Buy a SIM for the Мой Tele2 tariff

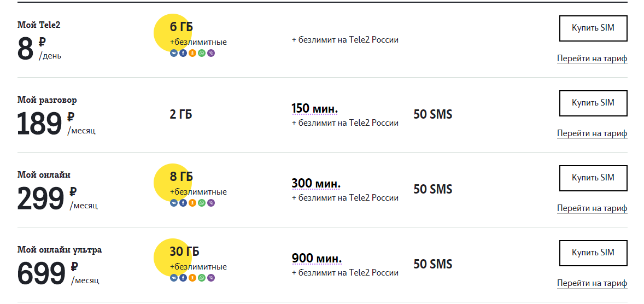(x=593, y=28)
